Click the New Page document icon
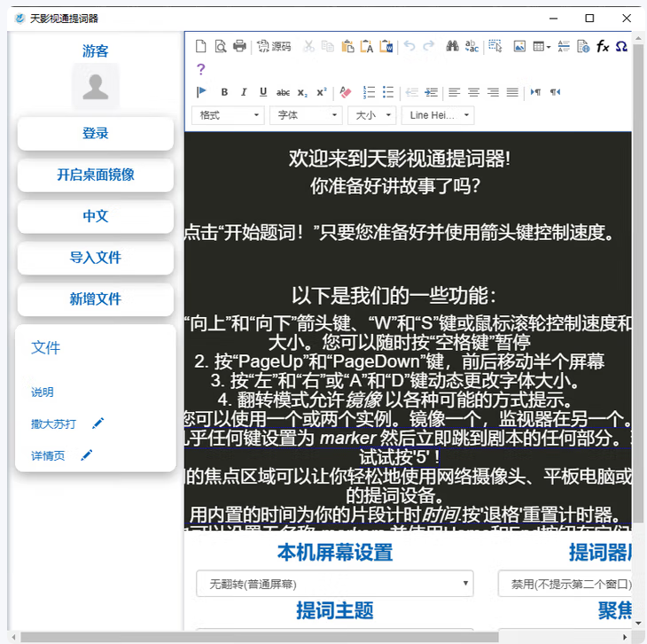This screenshot has width=647, height=644. pos(201,46)
